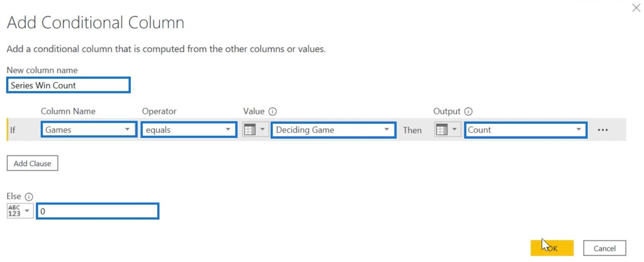Open the Value column-type selector icon
Viewport: 644px width, 262px height.
(x=250, y=130)
